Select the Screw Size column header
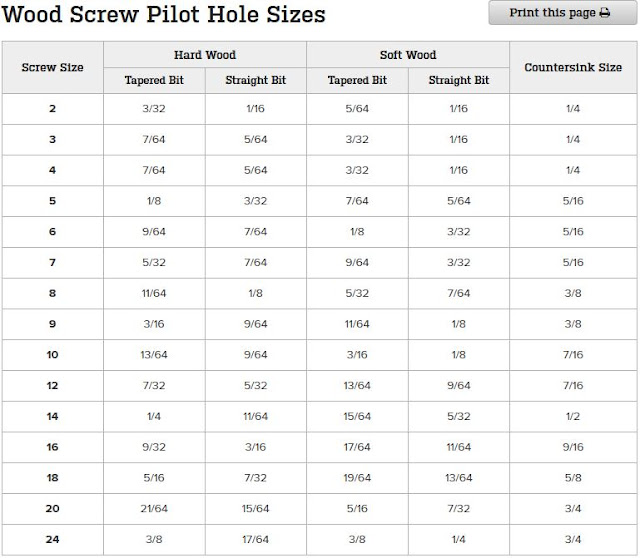 tap(53, 67)
